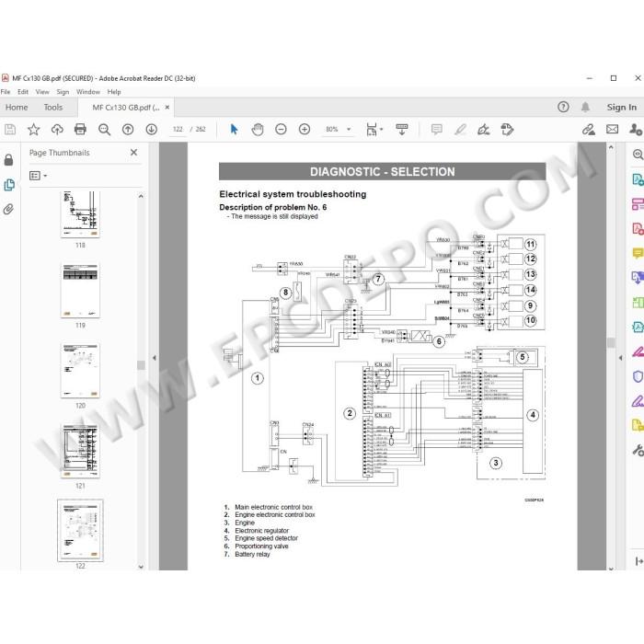
Task: Select page 121 thumbnail
Action: tap(81, 451)
